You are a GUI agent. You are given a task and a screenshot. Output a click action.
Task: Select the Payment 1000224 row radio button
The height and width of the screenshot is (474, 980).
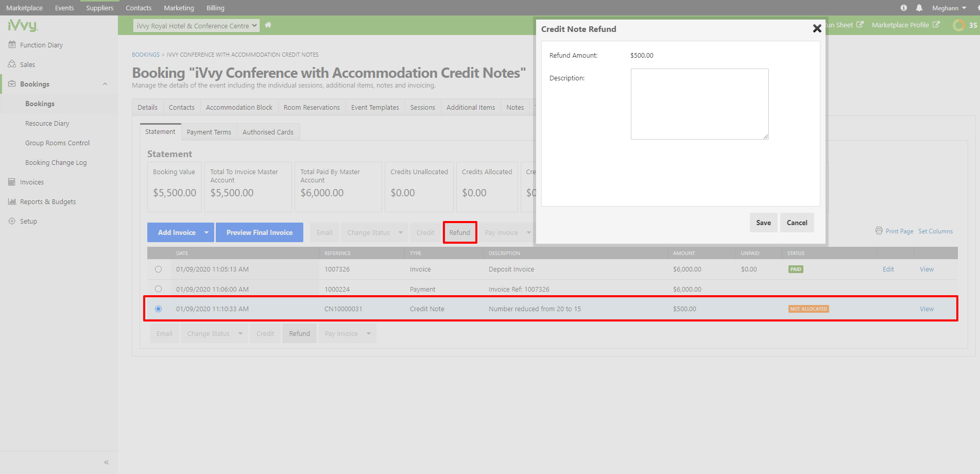[x=158, y=289]
